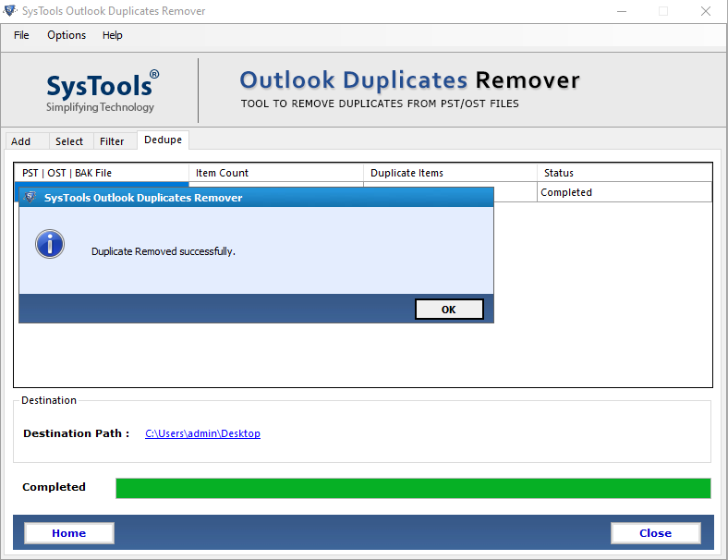This screenshot has width=728, height=560.
Task: Open the File menu
Action: coord(21,35)
